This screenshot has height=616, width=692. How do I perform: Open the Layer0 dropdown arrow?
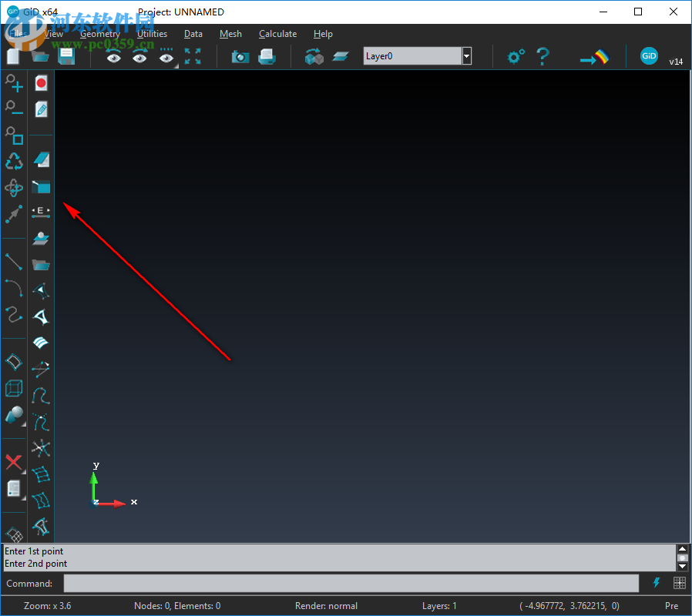tap(466, 56)
